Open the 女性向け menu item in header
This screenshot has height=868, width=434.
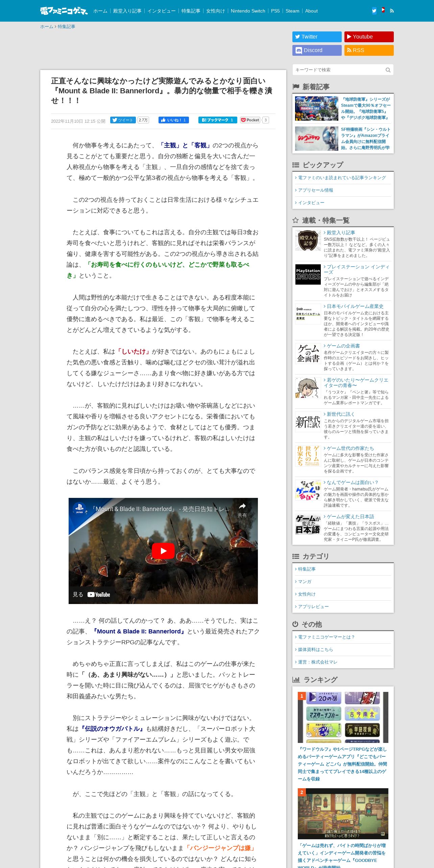point(215,11)
